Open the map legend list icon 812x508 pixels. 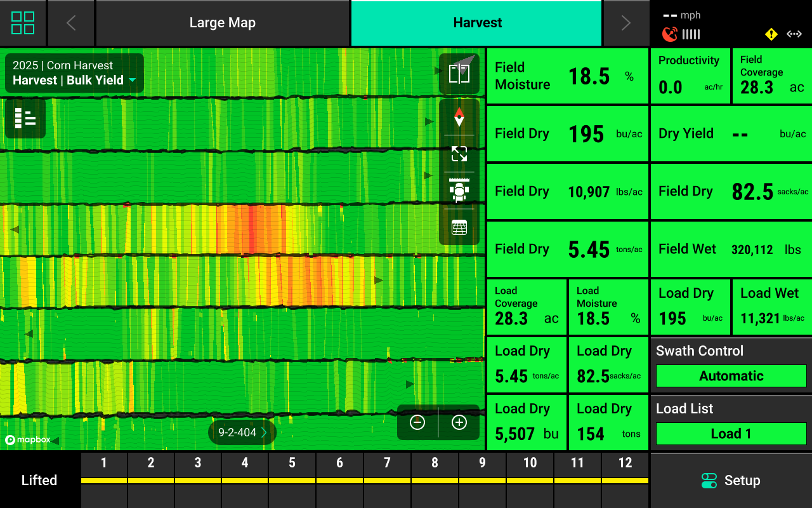(25, 118)
